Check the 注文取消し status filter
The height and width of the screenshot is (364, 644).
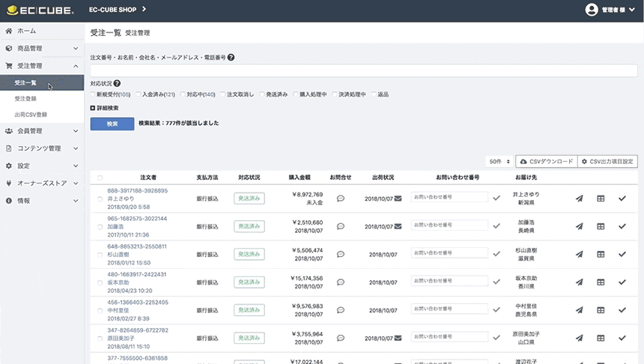click(223, 94)
